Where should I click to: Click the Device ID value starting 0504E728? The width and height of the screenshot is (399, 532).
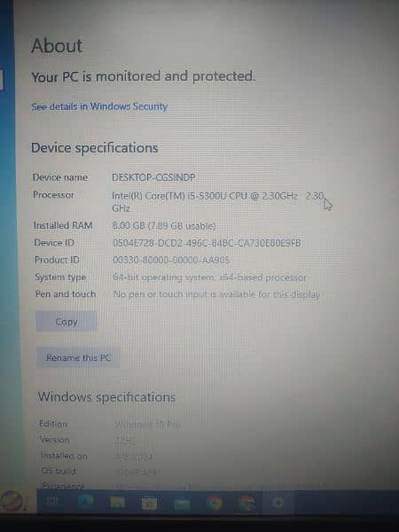[207, 243]
